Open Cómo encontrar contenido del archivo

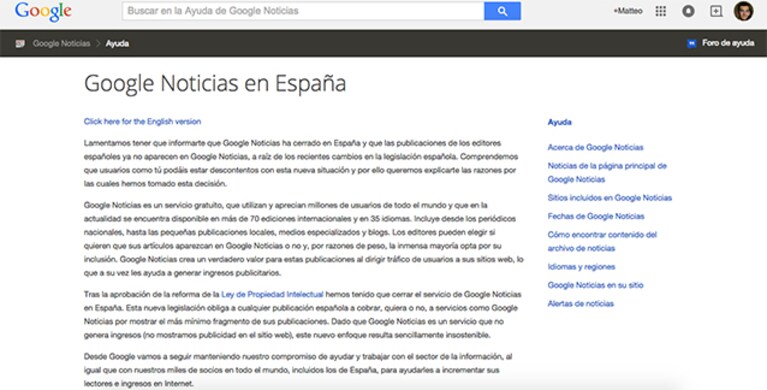602,241
